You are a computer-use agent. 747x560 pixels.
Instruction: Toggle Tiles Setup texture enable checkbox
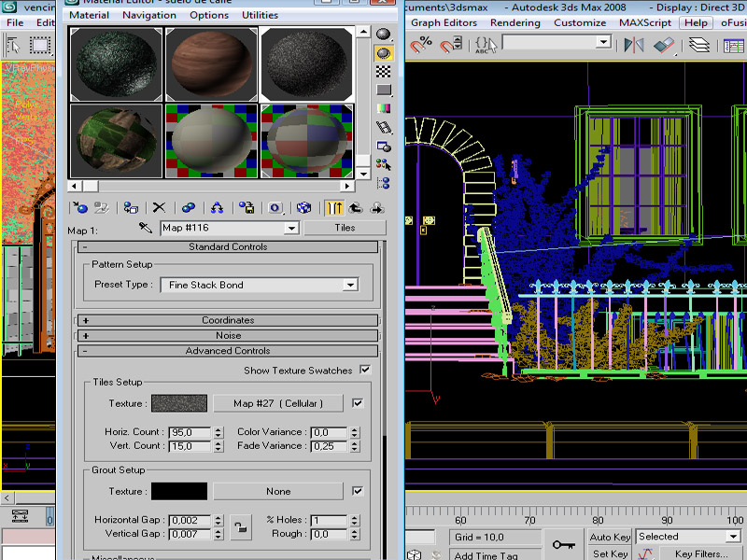tap(358, 403)
